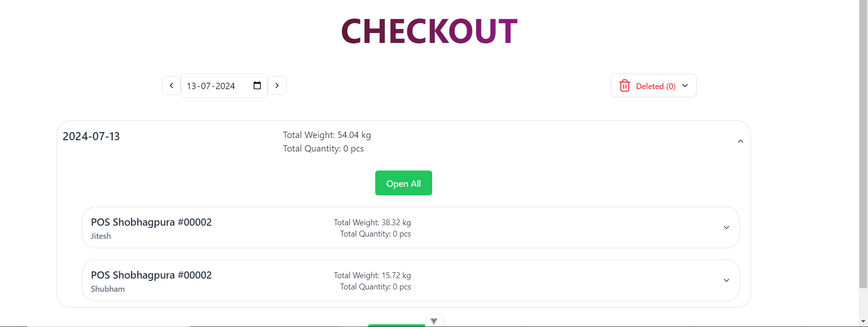Image resolution: width=868 pixels, height=327 pixels.
Task: Click the double-down arrow at page bottom
Action: (433, 320)
